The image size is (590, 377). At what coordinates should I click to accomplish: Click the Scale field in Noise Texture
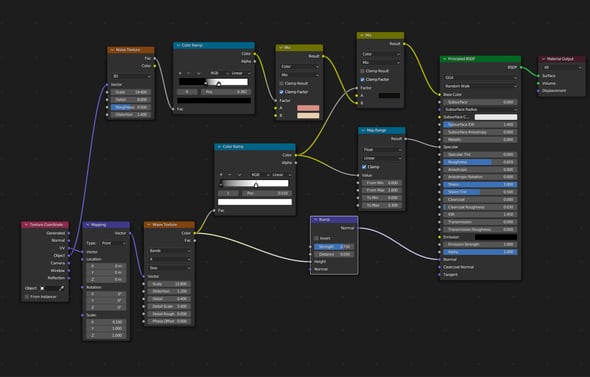tap(131, 92)
